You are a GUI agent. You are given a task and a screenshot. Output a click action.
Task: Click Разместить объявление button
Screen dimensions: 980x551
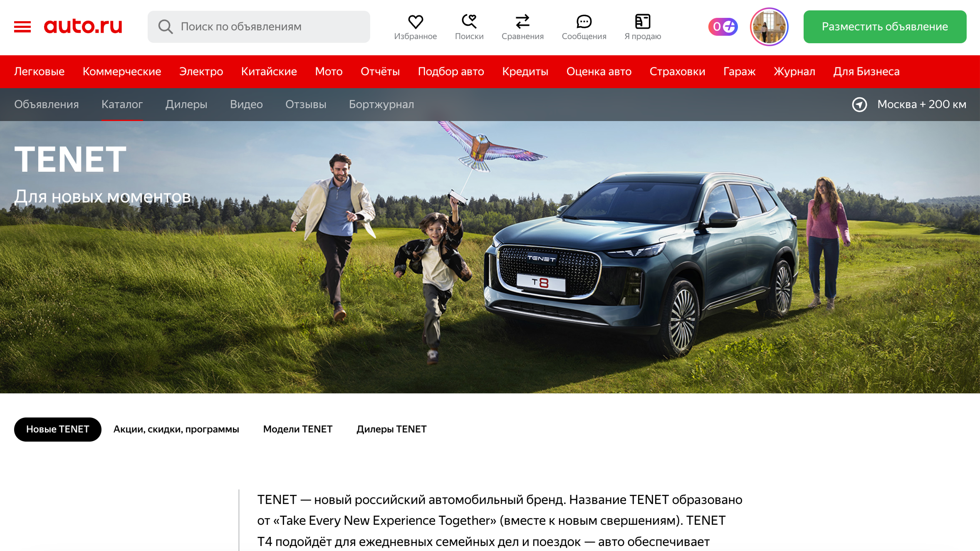click(x=885, y=27)
